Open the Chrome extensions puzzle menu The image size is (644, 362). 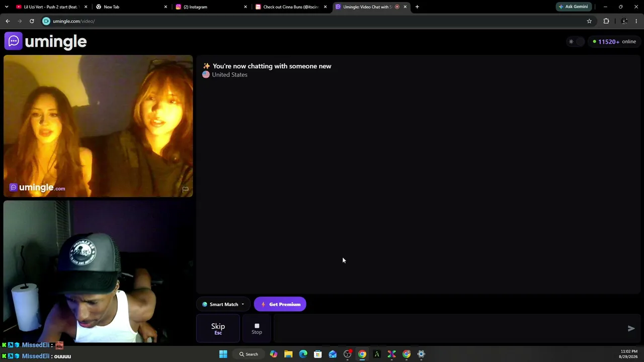(x=606, y=21)
